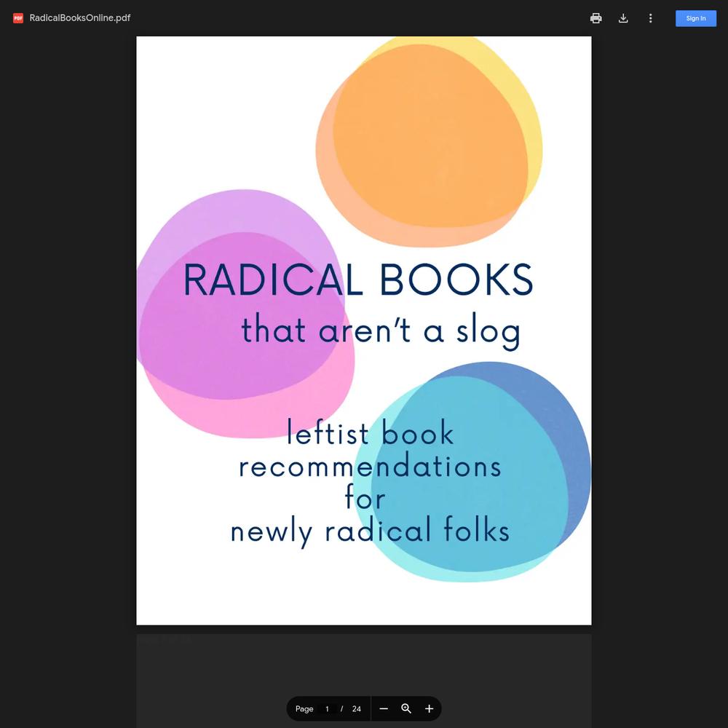
Task: Zoom out with the minus button
Action: pos(384,708)
